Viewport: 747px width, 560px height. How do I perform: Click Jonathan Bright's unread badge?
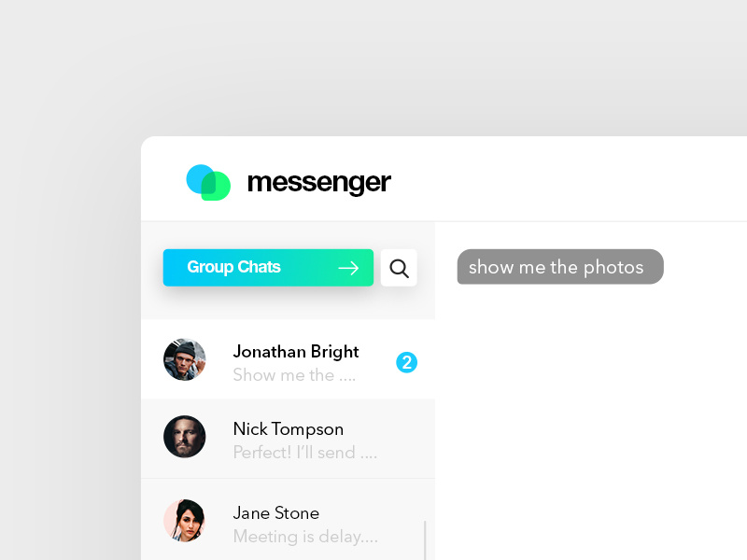click(x=406, y=362)
